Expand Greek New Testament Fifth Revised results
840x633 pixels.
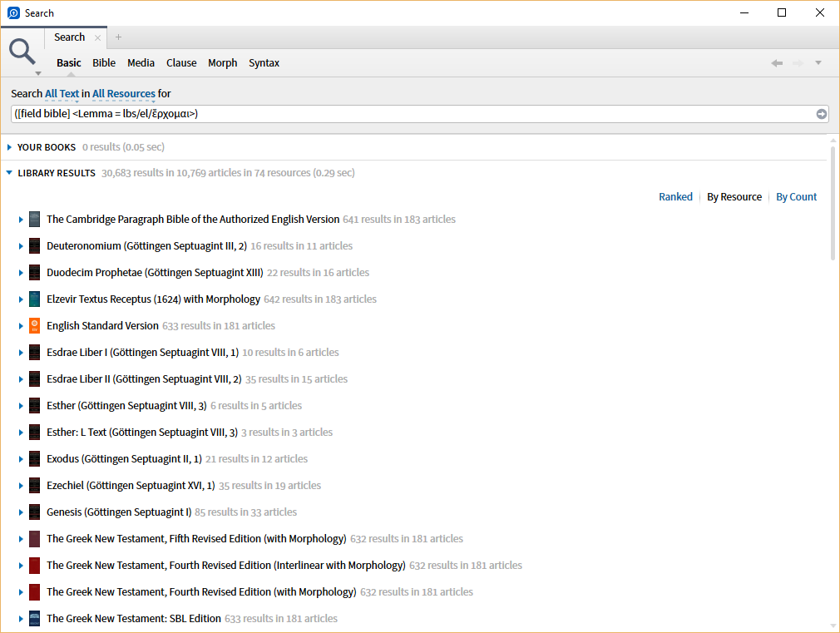click(20, 539)
